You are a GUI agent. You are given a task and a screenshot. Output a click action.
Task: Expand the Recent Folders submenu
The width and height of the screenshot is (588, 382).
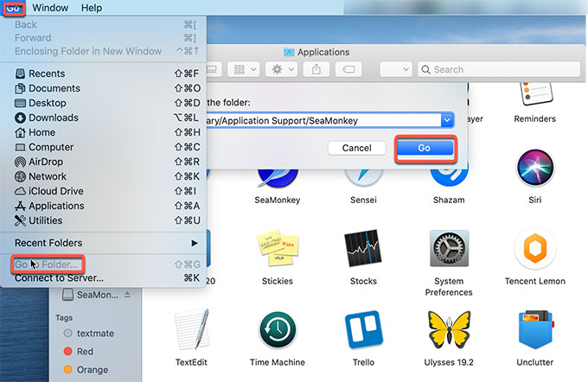click(104, 243)
